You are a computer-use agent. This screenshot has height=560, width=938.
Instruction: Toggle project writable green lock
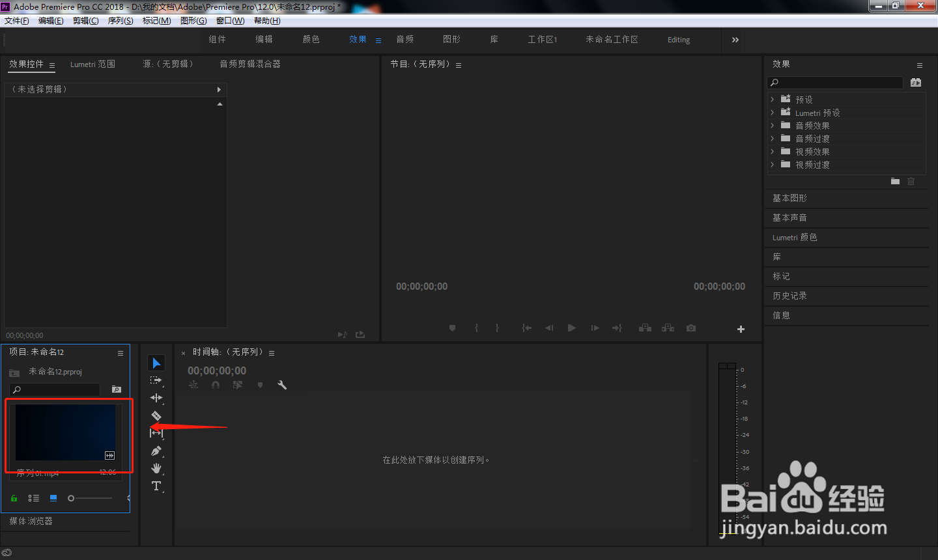tap(14, 498)
